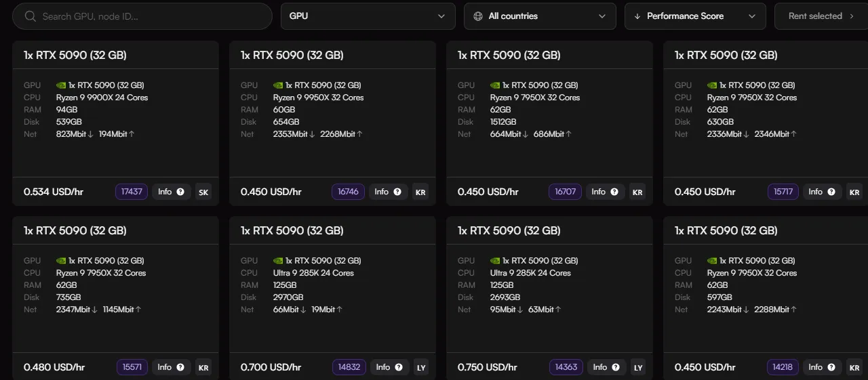Image resolution: width=868 pixels, height=380 pixels.
Task: Click the search magnifier icon
Action: (30, 16)
